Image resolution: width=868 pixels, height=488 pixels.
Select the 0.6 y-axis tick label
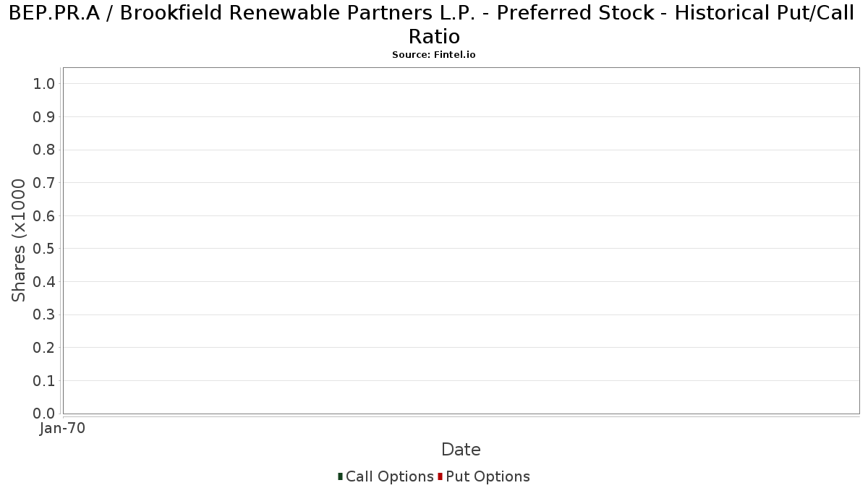point(44,216)
